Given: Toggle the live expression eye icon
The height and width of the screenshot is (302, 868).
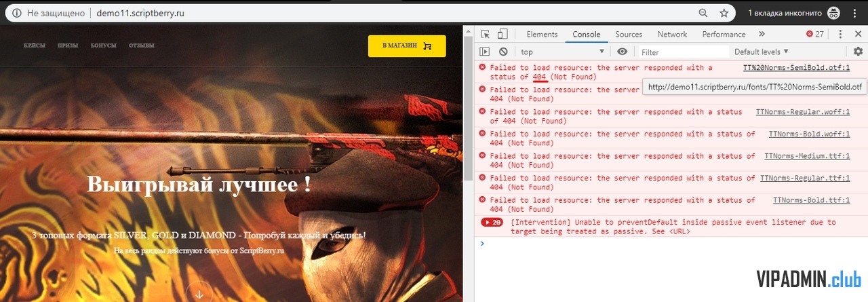Looking at the screenshot, I should (x=622, y=52).
